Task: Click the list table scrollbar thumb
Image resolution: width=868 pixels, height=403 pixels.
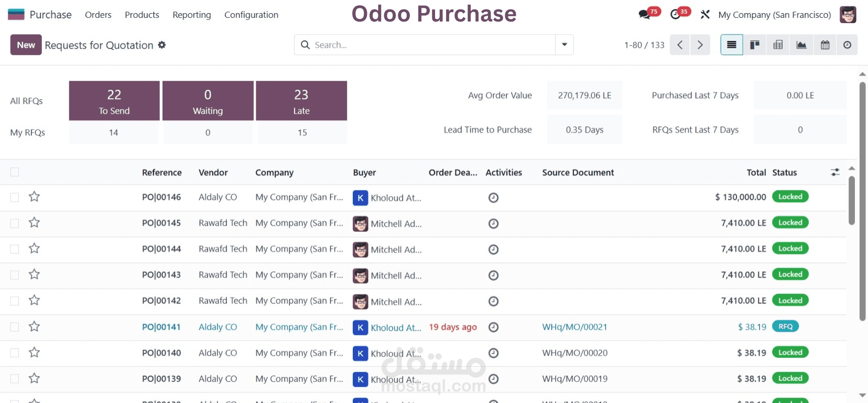Action: tap(852, 200)
